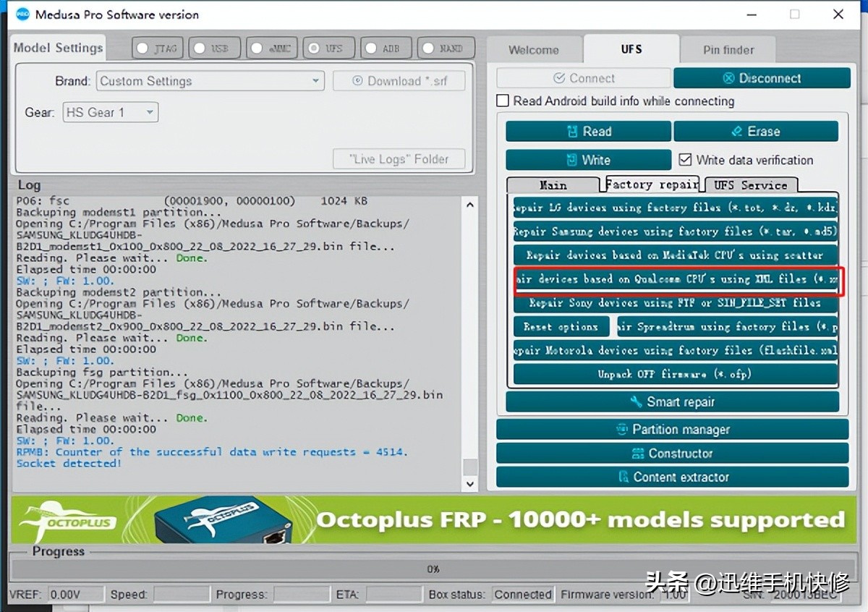Click Unpack OFP firmware button
Viewport: 868px width, 612px height.
coord(676,375)
